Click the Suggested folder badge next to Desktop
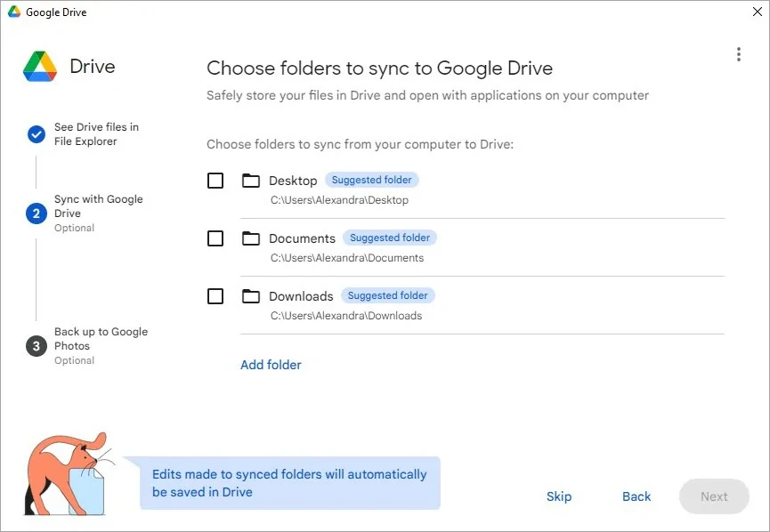Image resolution: width=770 pixels, height=532 pixels. point(372,179)
